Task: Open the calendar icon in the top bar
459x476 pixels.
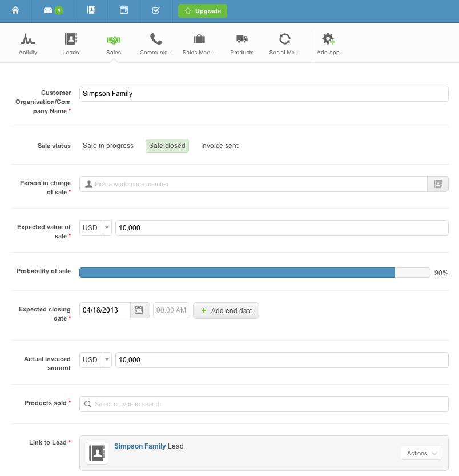Action: pyautogui.click(x=124, y=10)
